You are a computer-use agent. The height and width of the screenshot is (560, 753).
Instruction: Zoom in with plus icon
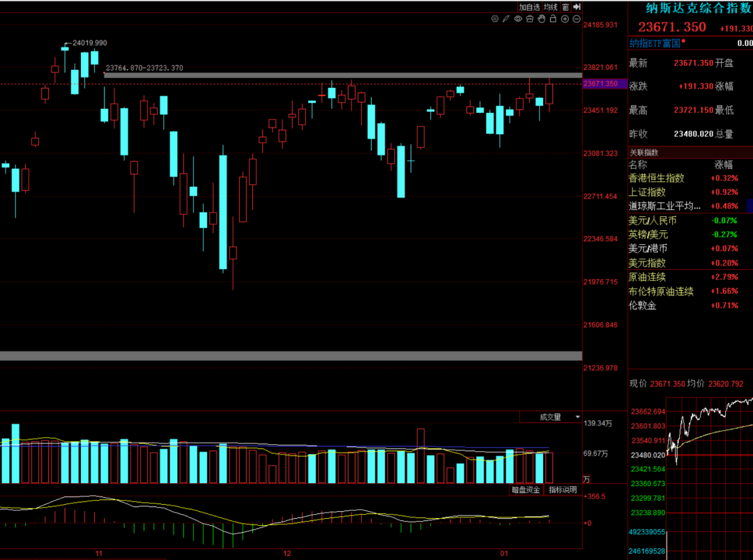565,19
